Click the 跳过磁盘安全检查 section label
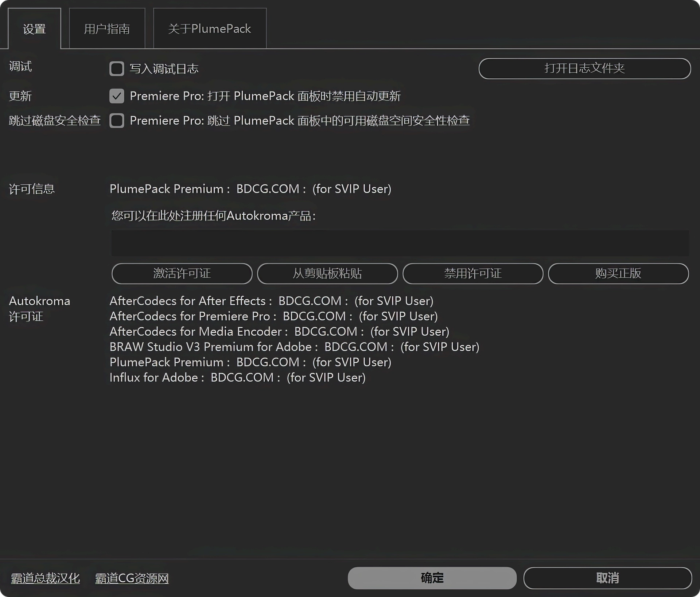 pyautogui.click(x=55, y=120)
